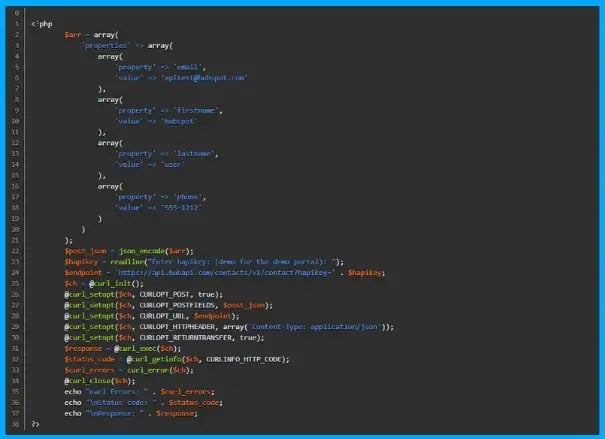The height and width of the screenshot is (439, 605).
Task: Select '$endpoint' variable on line 24
Action: tap(83, 273)
